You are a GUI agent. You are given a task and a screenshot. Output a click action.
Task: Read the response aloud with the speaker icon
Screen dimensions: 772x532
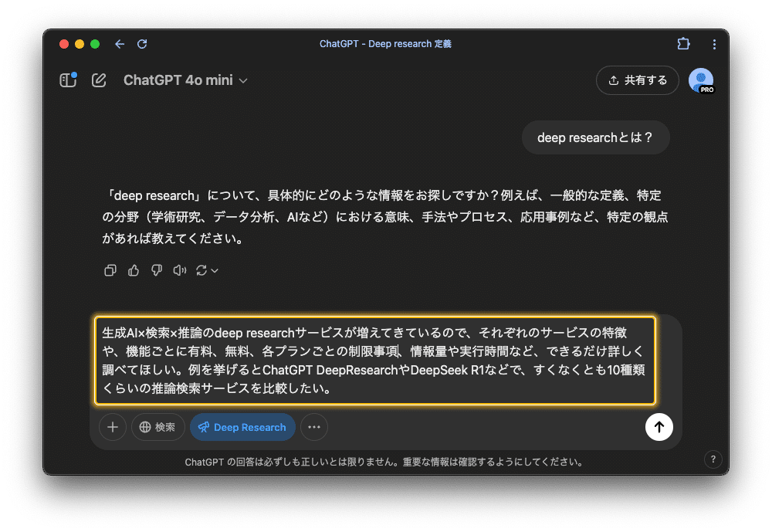[179, 270]
